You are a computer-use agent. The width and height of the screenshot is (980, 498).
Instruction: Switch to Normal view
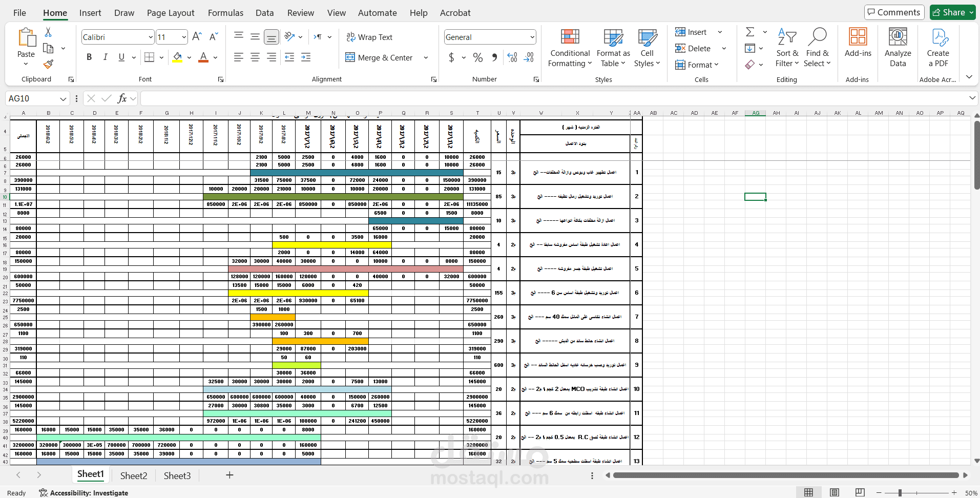point(808,492)
